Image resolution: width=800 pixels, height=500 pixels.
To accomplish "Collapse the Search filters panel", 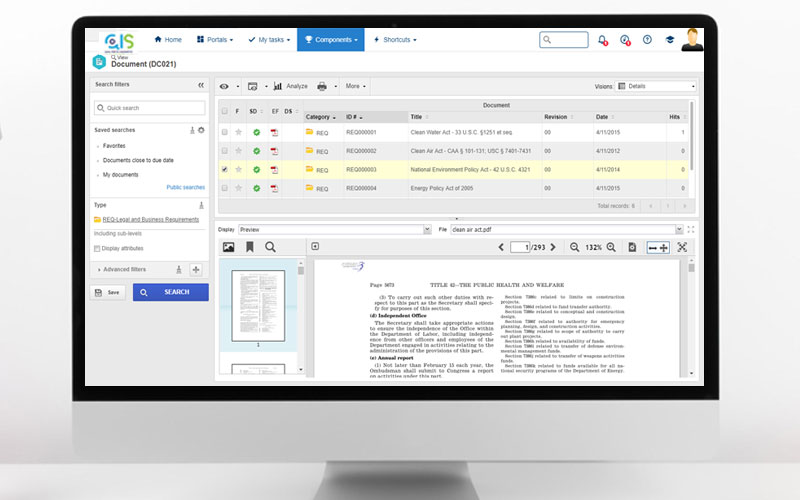I will click(x=201, y=86).
